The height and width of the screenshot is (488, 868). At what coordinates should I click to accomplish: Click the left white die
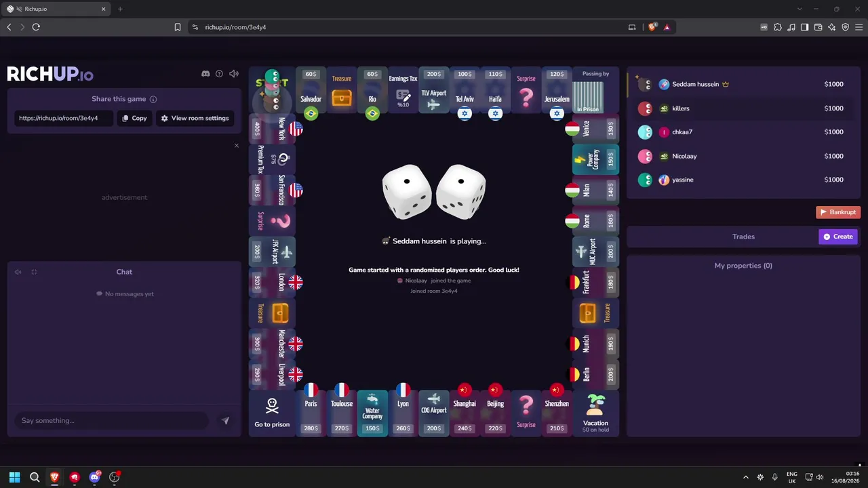click(x=407, y=192)
